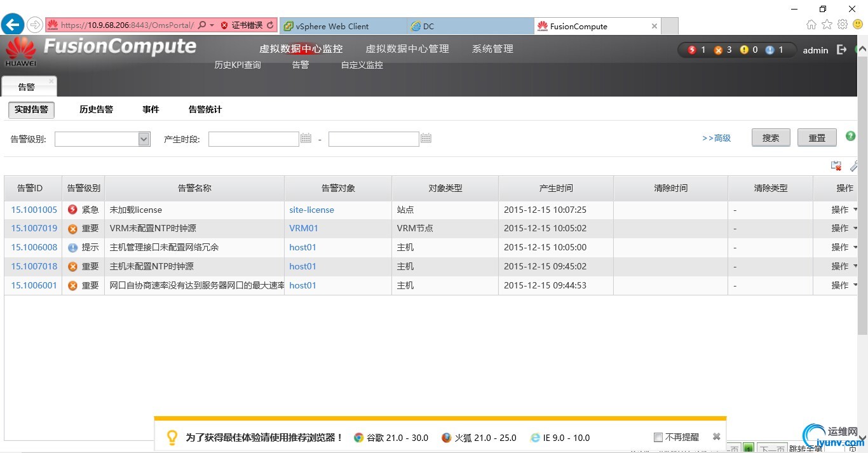868x453 pixels.
Task: Check the 不再提醒 checkbox
Action: point(658,437)
